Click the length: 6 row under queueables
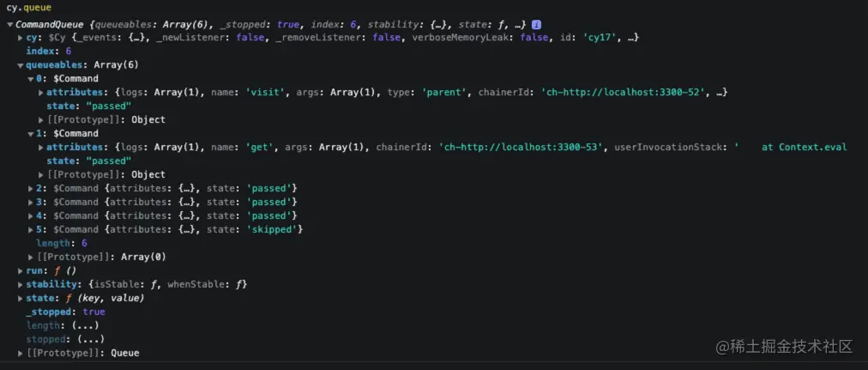The width and height of the screenshot is (868, 370). pyautogui.click(x=62, y=243)
